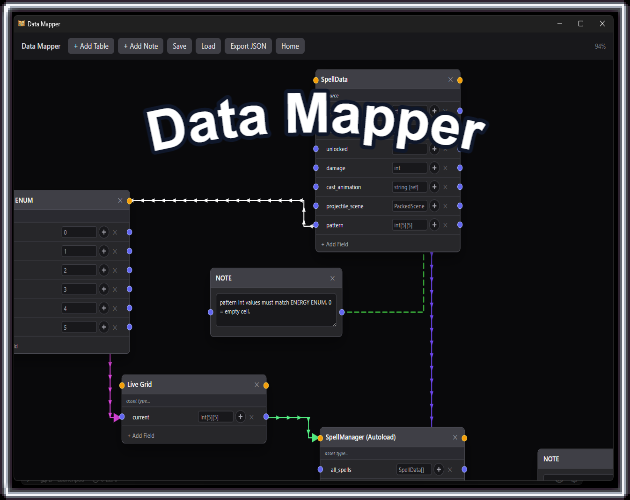Click SpellData header's right orange port
This screenshot has height=500, width=630.
[x=460, y=80]
